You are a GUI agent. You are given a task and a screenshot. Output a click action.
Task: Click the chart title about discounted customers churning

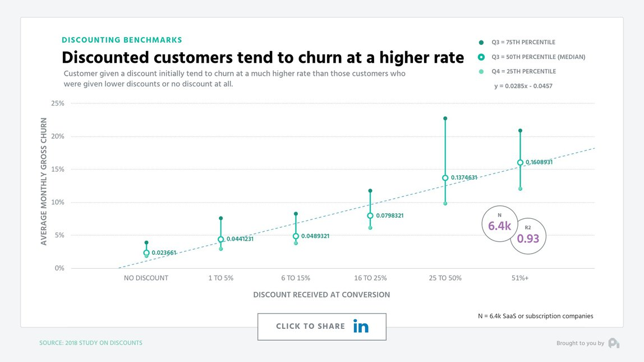pyautogui.click(x=263, y=57)
